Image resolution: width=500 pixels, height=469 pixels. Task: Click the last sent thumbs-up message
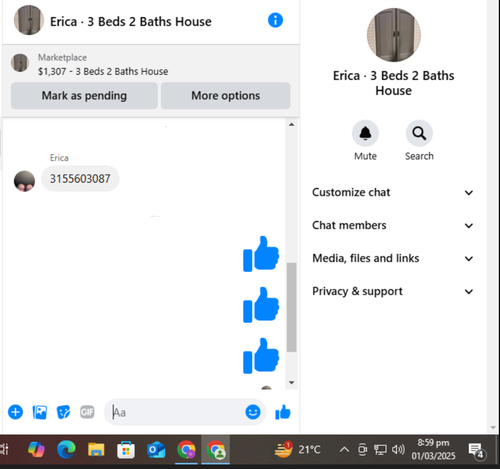(261, 356)
